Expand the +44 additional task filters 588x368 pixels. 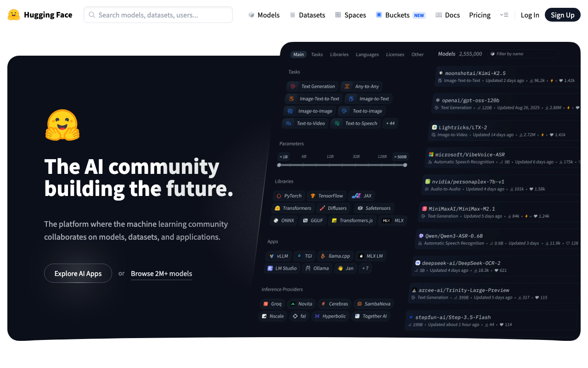(390, 123)
